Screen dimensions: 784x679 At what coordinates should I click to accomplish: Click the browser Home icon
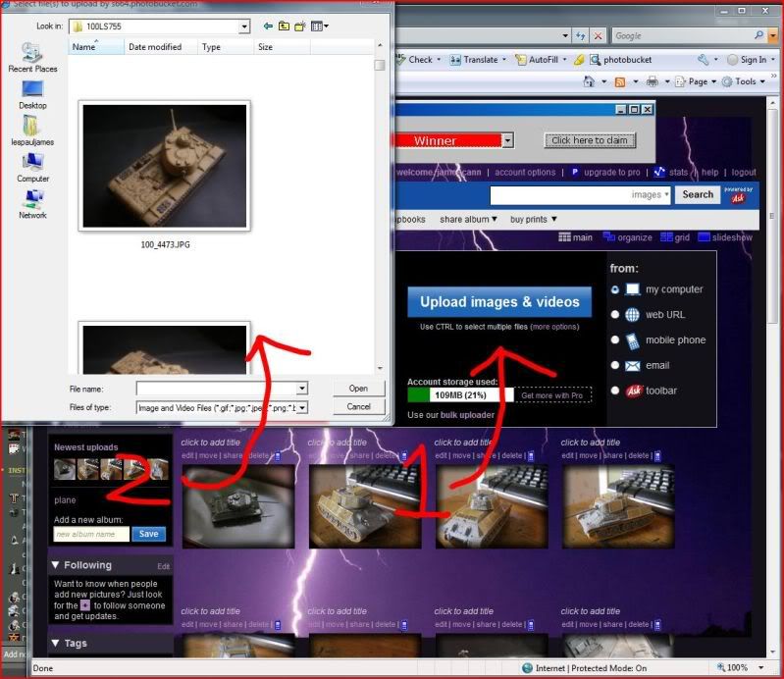click(x=589, y=81)
